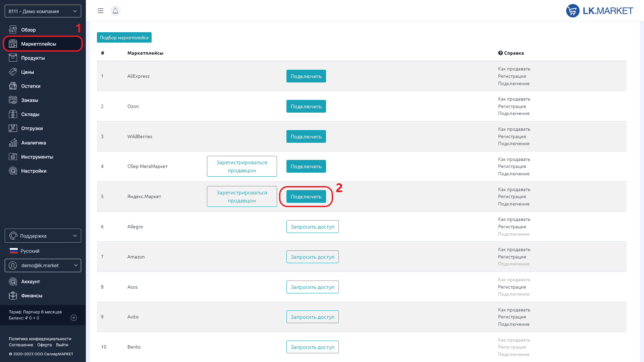The width and height of the screenshot is (644, 362).
Task: Open the Продукты menu item
Action: (33, 58)
